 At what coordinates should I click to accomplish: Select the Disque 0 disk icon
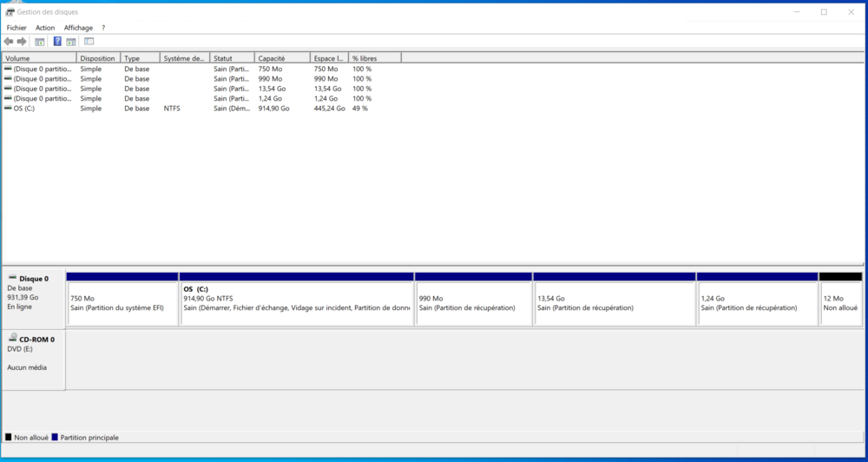tap(12, 278)
